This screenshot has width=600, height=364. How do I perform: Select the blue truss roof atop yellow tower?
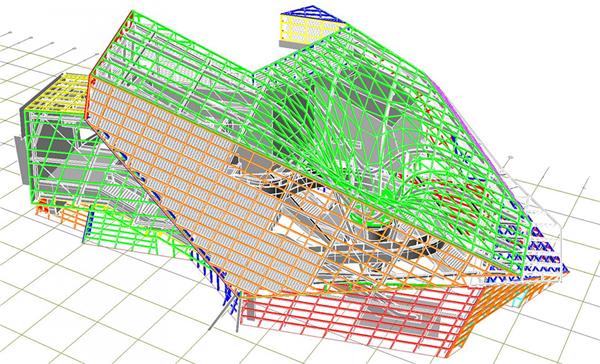point(313,14)
